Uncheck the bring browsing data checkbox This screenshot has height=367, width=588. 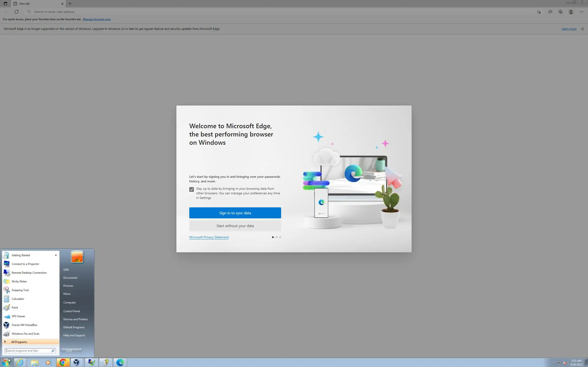[x=192, y=189]
